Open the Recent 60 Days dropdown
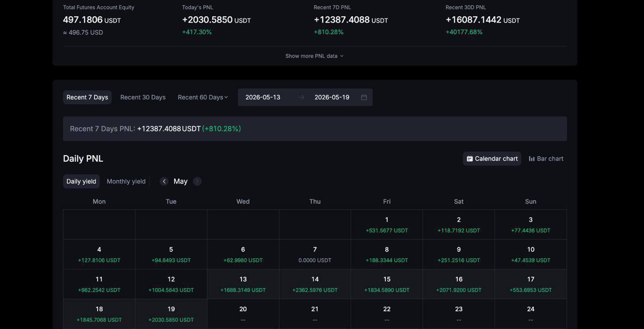 (203, 97)
